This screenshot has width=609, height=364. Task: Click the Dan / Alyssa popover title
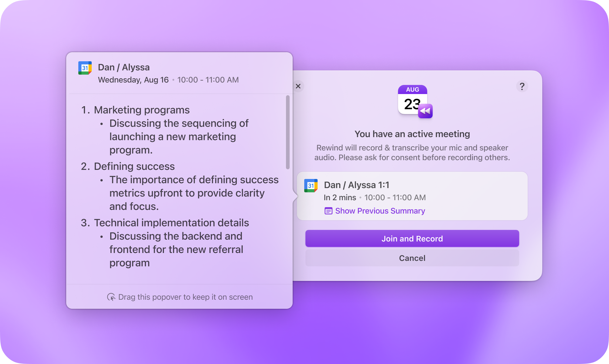tap(124, 67)
